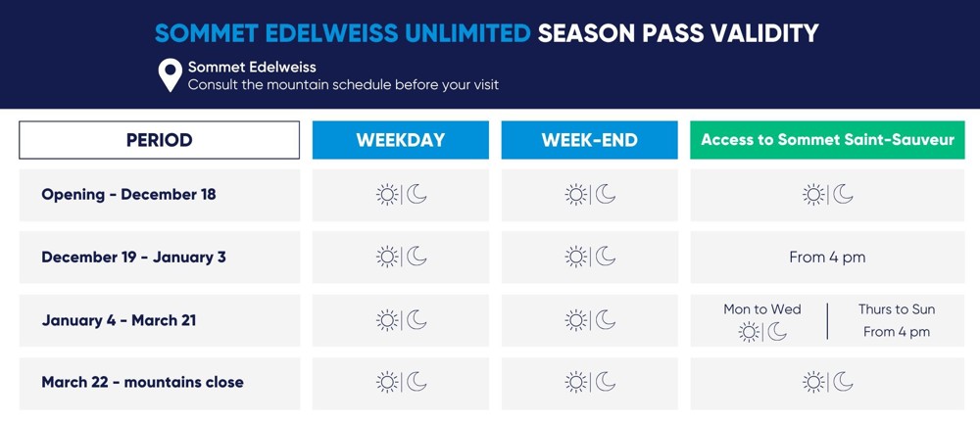Click the moon icon under Mon to Wed

(777, 332)
